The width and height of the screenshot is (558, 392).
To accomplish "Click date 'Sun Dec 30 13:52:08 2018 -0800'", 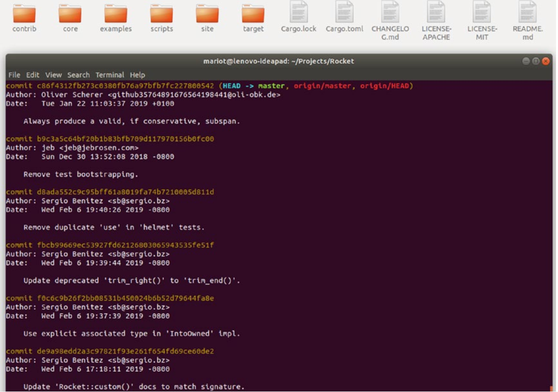I will 108,157.
